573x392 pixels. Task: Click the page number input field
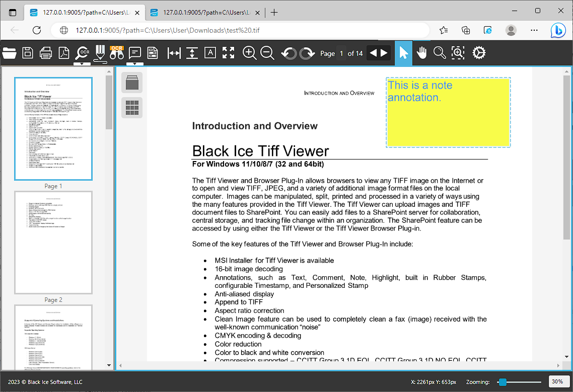click(x=341, y=53)
